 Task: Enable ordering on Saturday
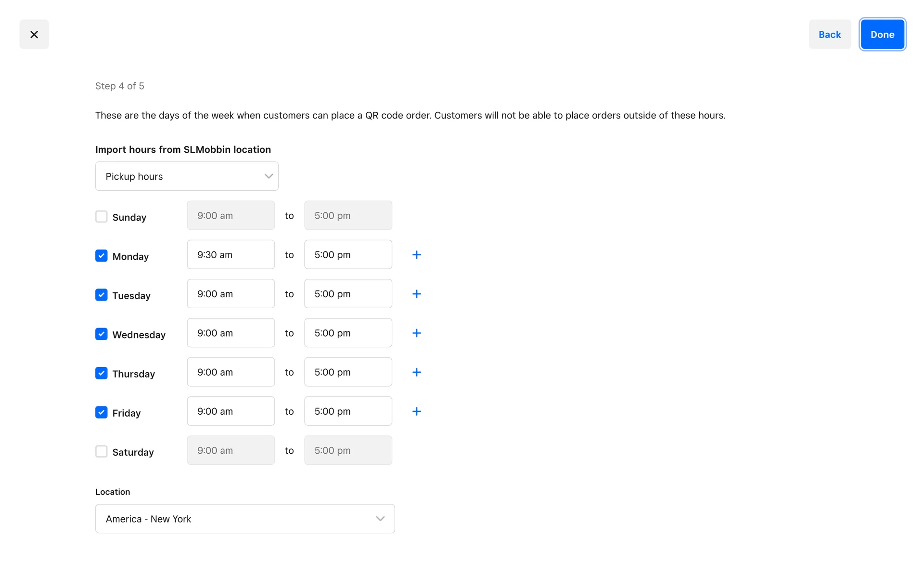(x=102, y=451)
